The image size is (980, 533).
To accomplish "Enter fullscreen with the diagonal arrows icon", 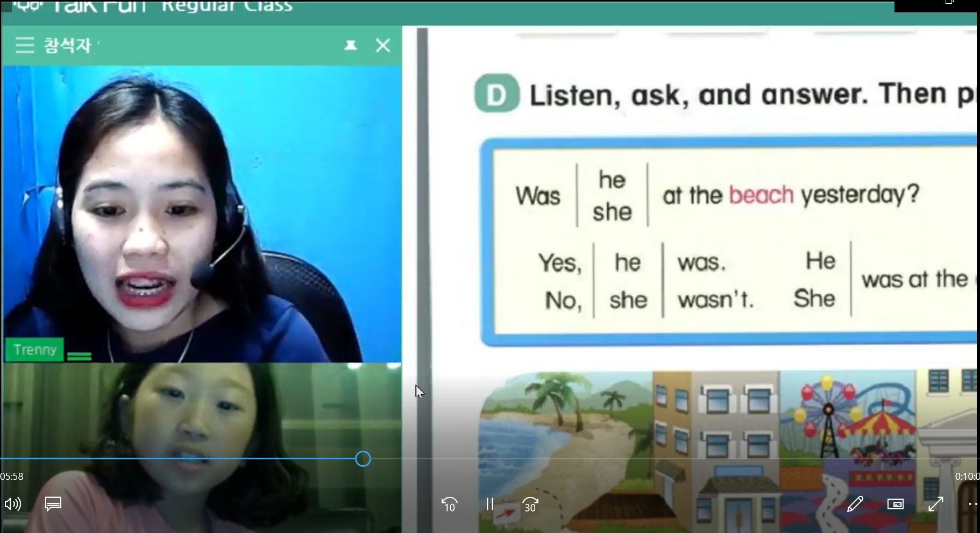I will [x=936, y=504].
